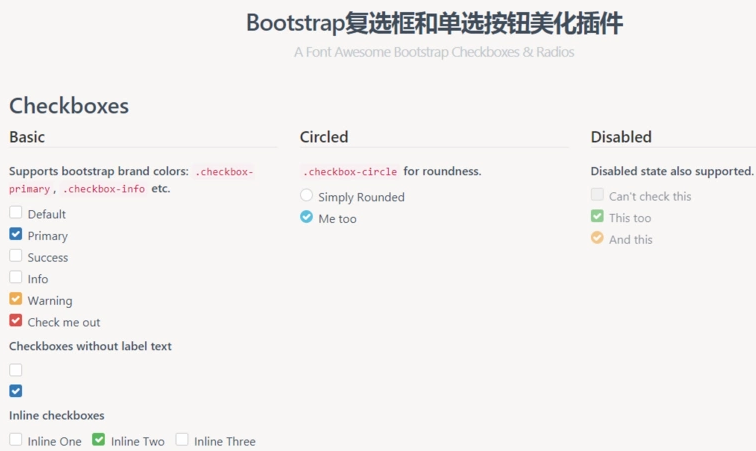Click the Checkboxes section heading
The width and height of the screenshot is (756, 451).
pos(69,105)
